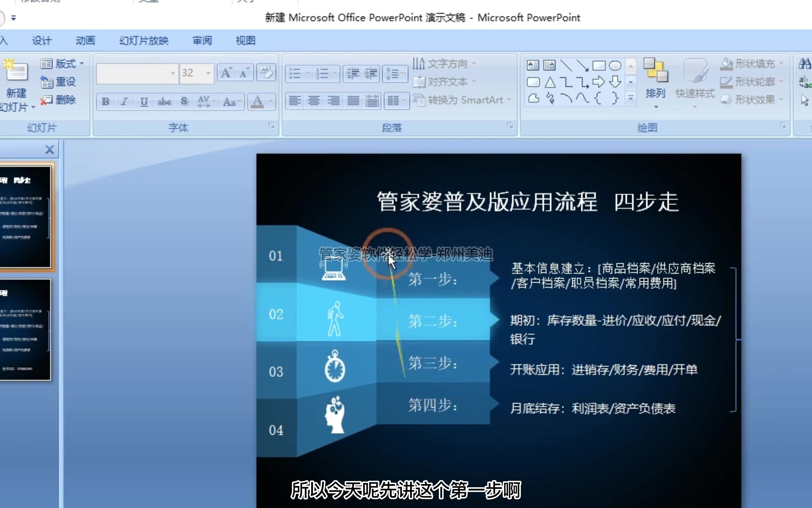812x508 pixels.
Task: Open Text Direction (文字方向) menu
Action: pyautogui.click(x=445, y=64)
